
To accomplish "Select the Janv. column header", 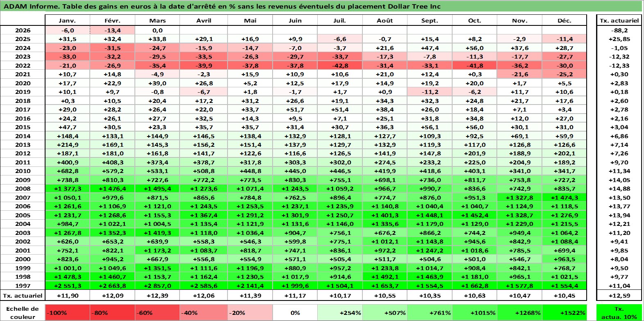I will coord(68,20).
